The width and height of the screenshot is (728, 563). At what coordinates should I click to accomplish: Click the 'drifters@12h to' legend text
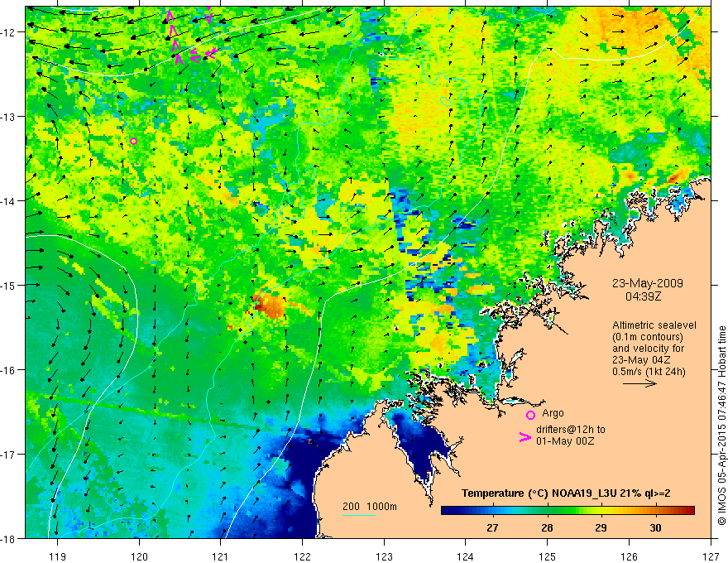571,430
